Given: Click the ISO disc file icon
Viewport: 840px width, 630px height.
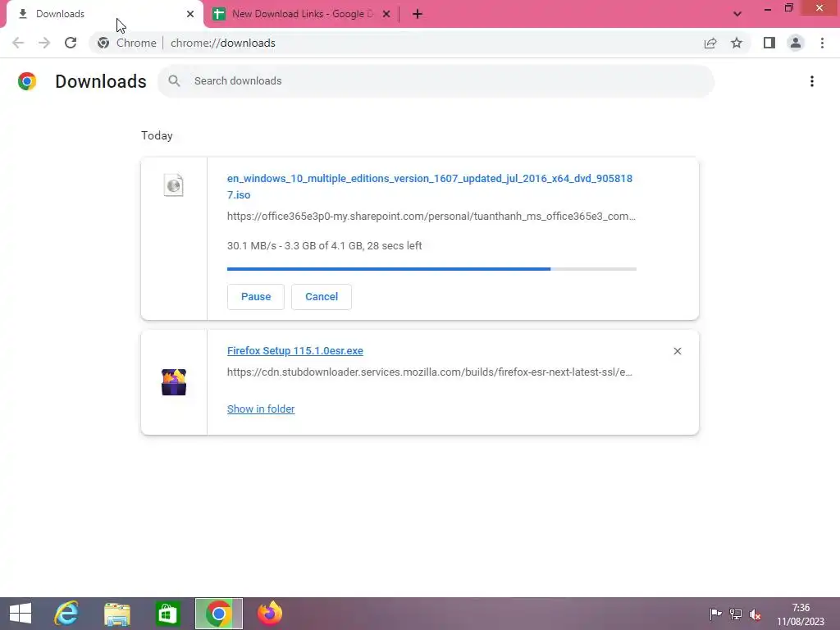Looking at the screenshot, I should coord(174,185).
